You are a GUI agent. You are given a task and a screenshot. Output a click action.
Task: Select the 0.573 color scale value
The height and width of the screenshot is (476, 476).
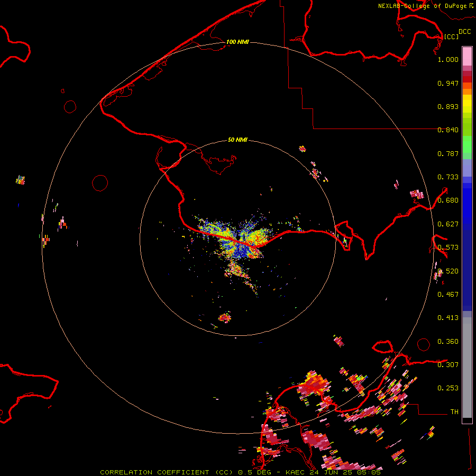coord(448,248)
